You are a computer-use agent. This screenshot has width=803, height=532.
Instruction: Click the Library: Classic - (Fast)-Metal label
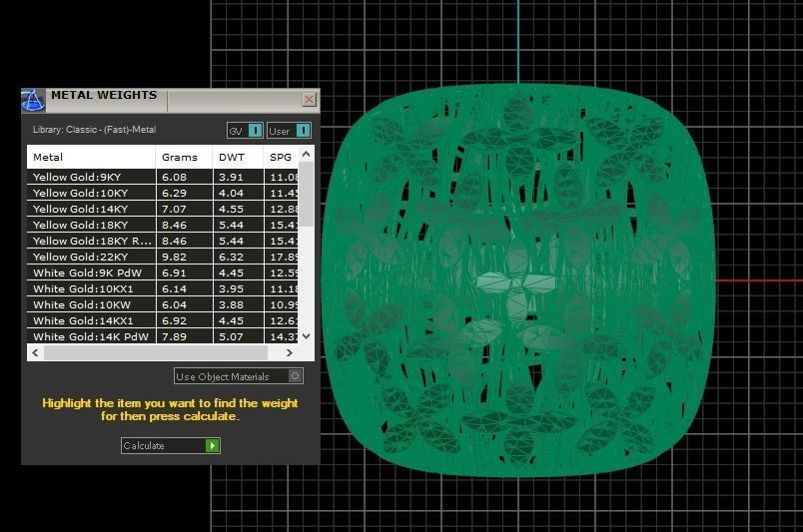pyautogui.click(x=94, y=130)
